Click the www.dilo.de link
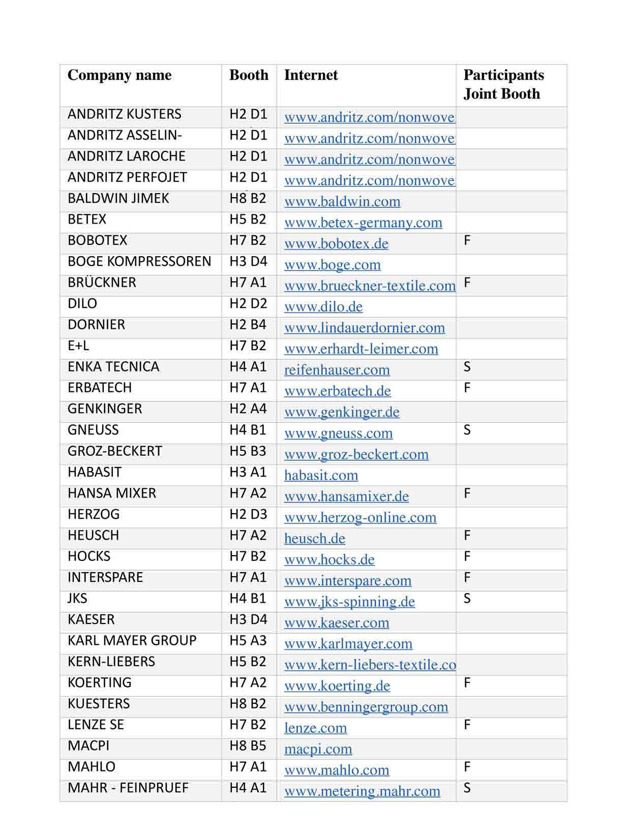627x840 pixels. click(323, 307)
